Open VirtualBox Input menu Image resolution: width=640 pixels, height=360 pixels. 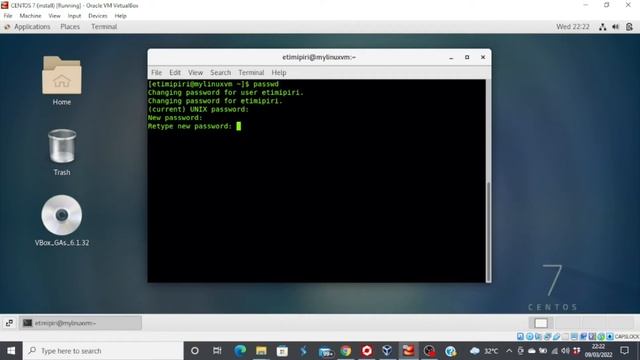tap(74, 16)
